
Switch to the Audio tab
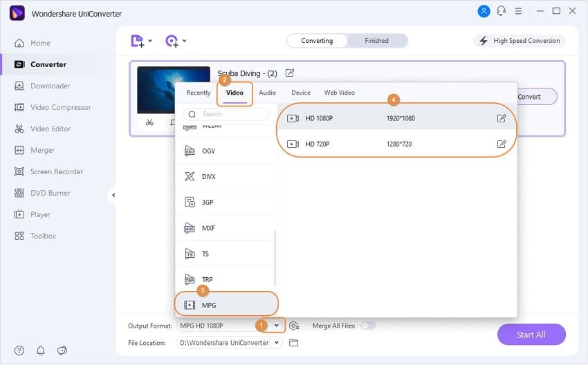pos(268,93)
